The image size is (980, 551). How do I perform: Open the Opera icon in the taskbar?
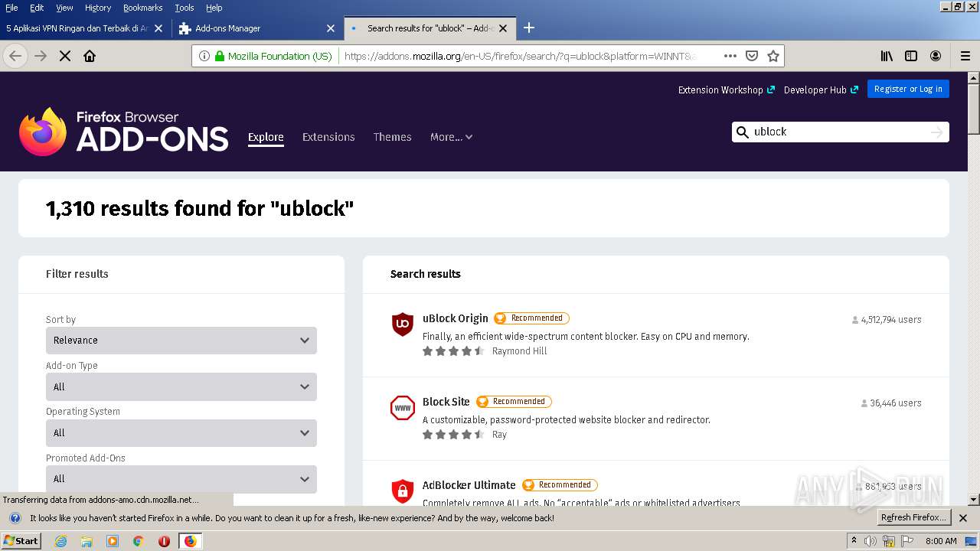click(x=164, y=541)
